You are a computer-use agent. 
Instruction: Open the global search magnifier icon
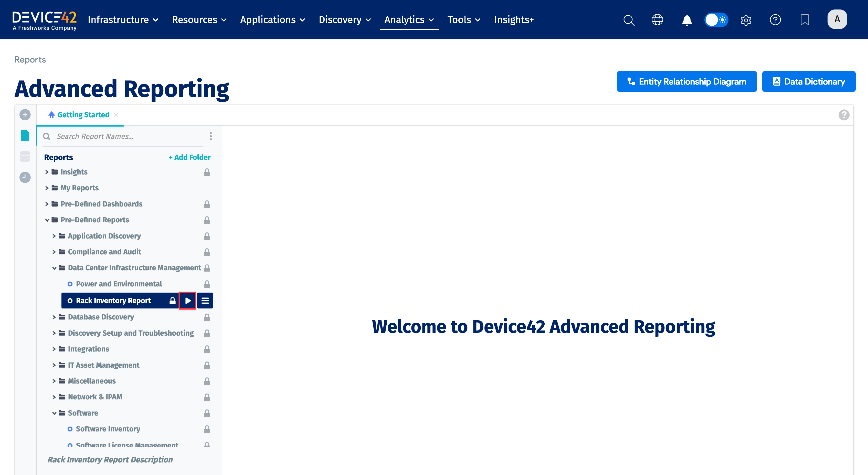tap(629, 20)
